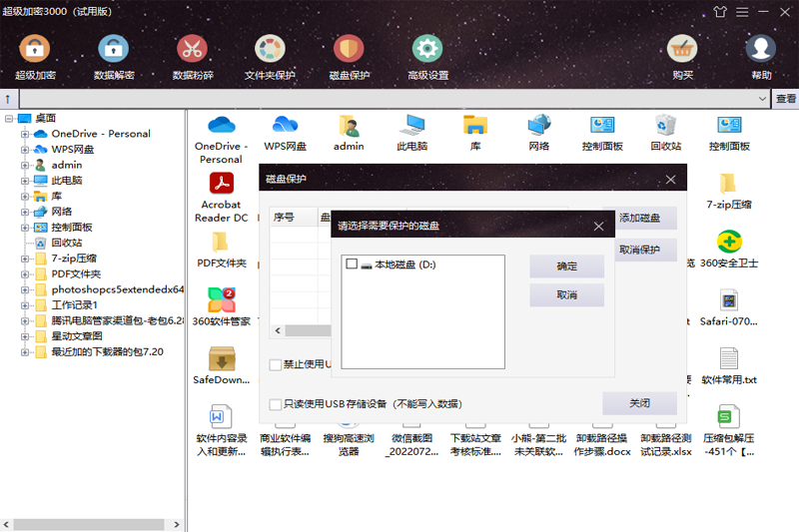Screen dimensions: 799x532
Task: Click 关闭 in 磁盘保护 dialog
Action: pos(639,403)
